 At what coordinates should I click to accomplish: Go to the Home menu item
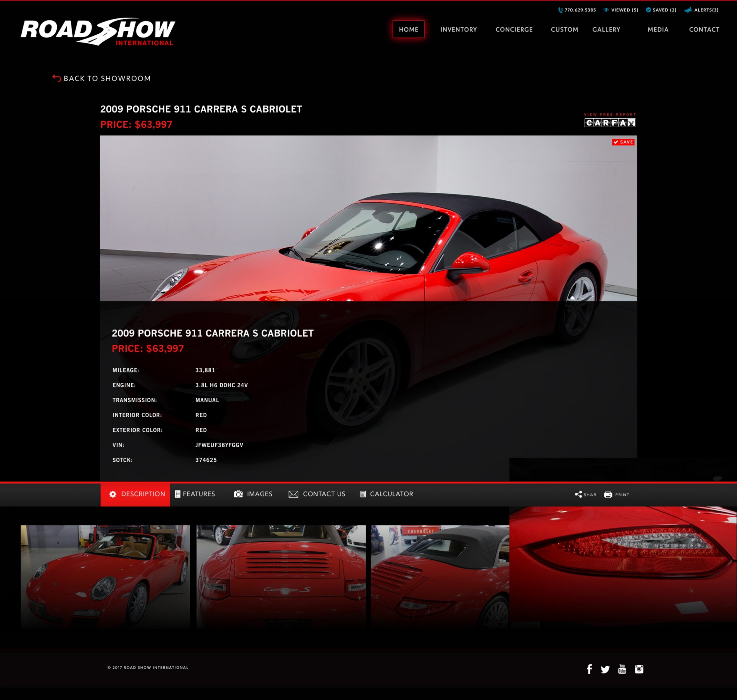click(408, 29)
